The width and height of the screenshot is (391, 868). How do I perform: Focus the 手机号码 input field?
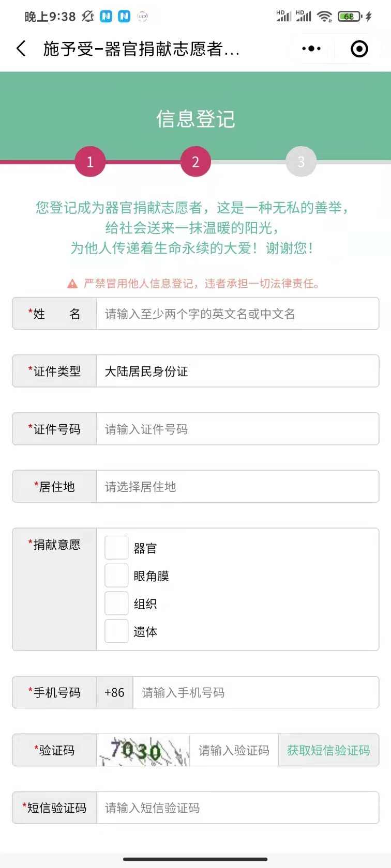pyautogui.click(x=255, y=692)
